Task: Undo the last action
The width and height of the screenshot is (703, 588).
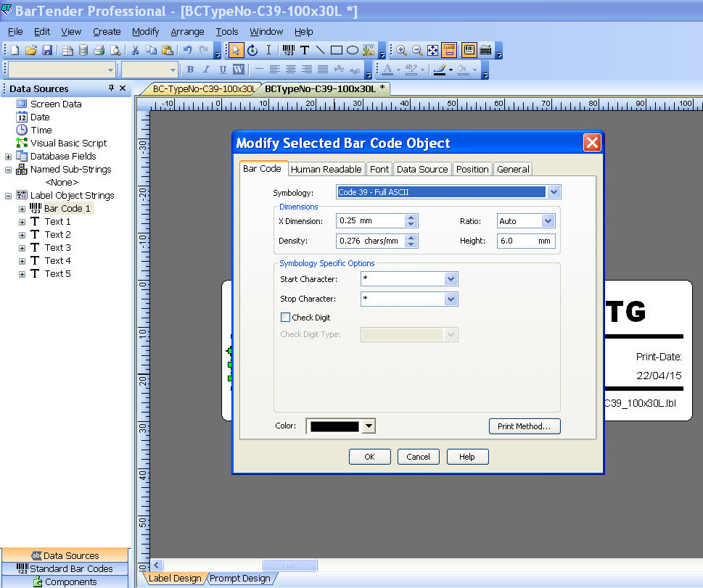Action: tap(187, 50)
